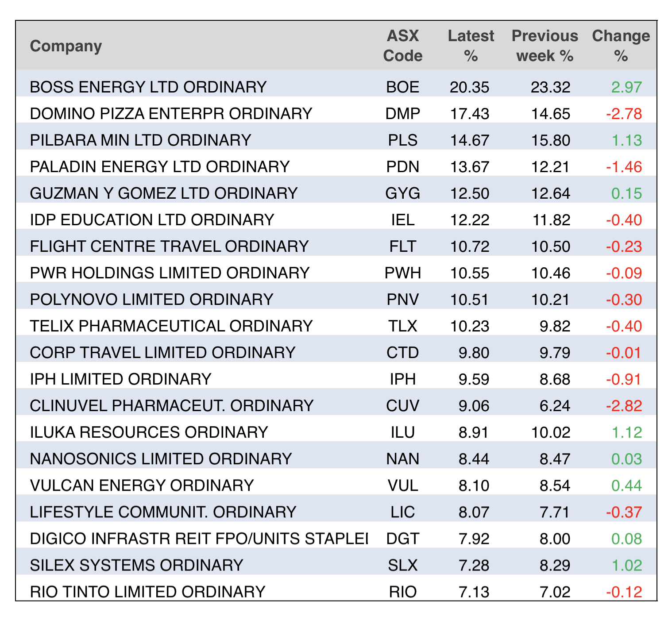Viewport: 672px width, 624px height.
Task: Click GUZMAN Y GOMEZ LTD ORDINARY
Action: click(164, 193)
